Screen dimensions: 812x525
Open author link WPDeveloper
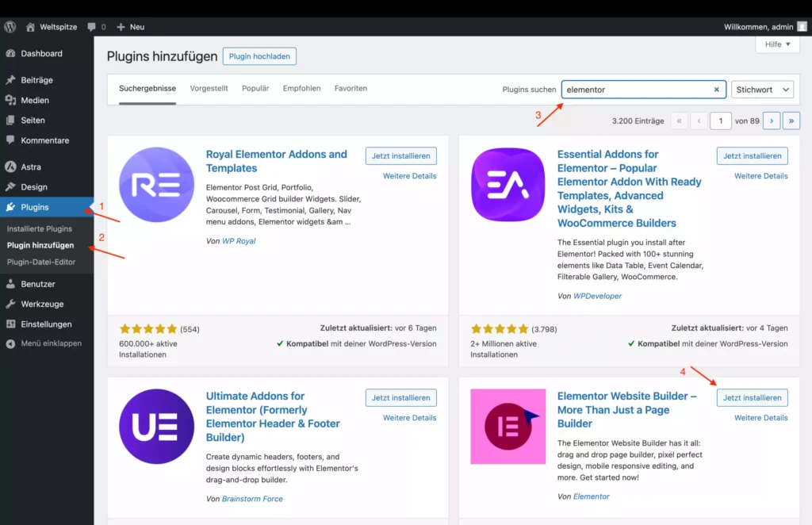tap(597, 296)
